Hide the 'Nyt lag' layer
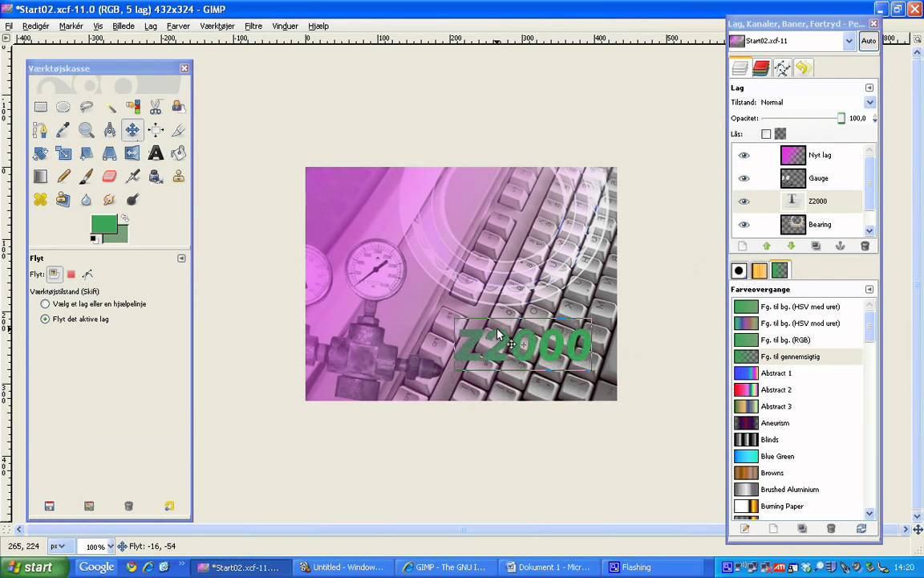The width and height of the screenshot is (924, 578). (744, 155)
